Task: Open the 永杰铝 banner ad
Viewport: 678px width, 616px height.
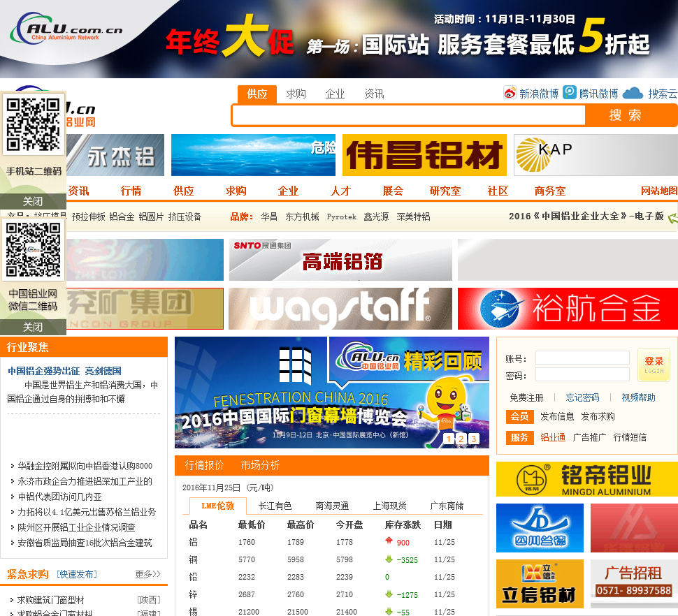Action: point(115,155)
